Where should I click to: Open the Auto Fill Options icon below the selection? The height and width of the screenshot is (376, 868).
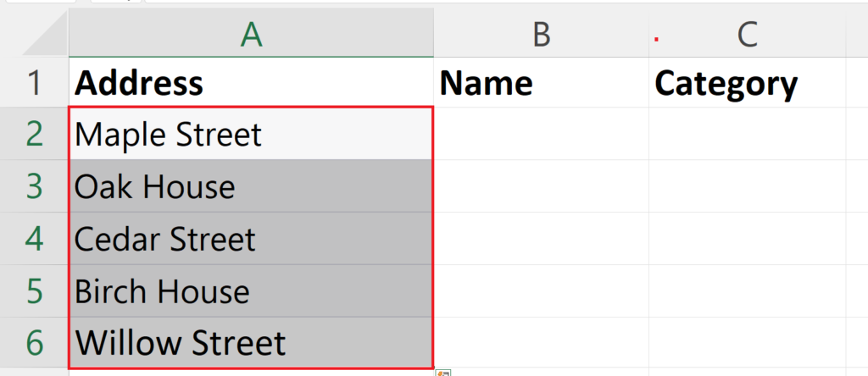[x=443, y=373]
